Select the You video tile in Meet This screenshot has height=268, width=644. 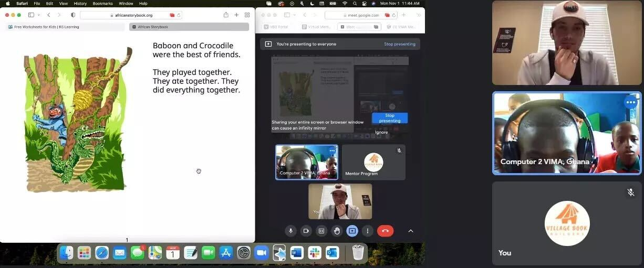point(340,201)
